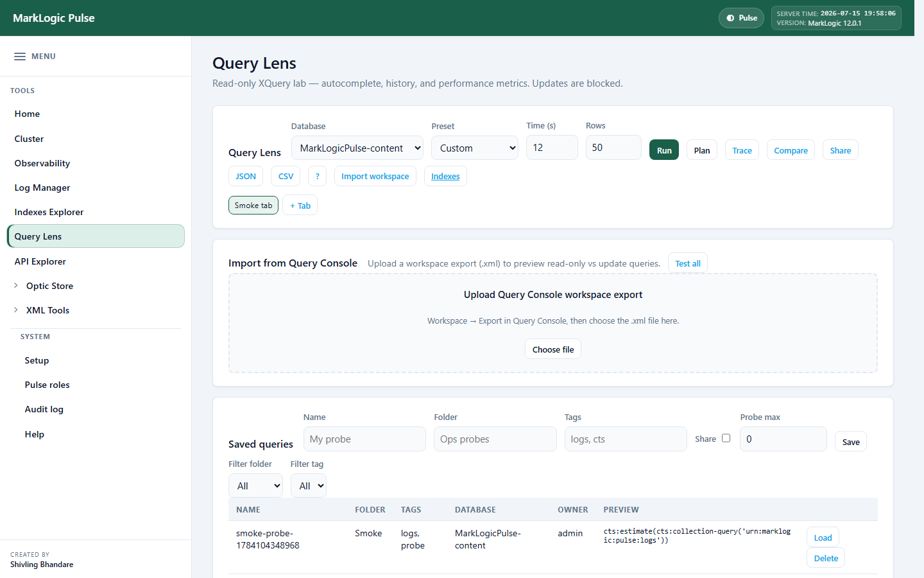This screenshot has height=578, width=924.
Task: Select Query Lens in sidebar
Action: point(96,236)
